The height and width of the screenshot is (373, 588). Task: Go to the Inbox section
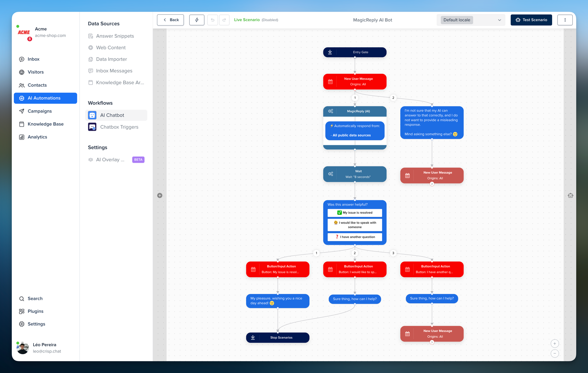pos(34,59)
